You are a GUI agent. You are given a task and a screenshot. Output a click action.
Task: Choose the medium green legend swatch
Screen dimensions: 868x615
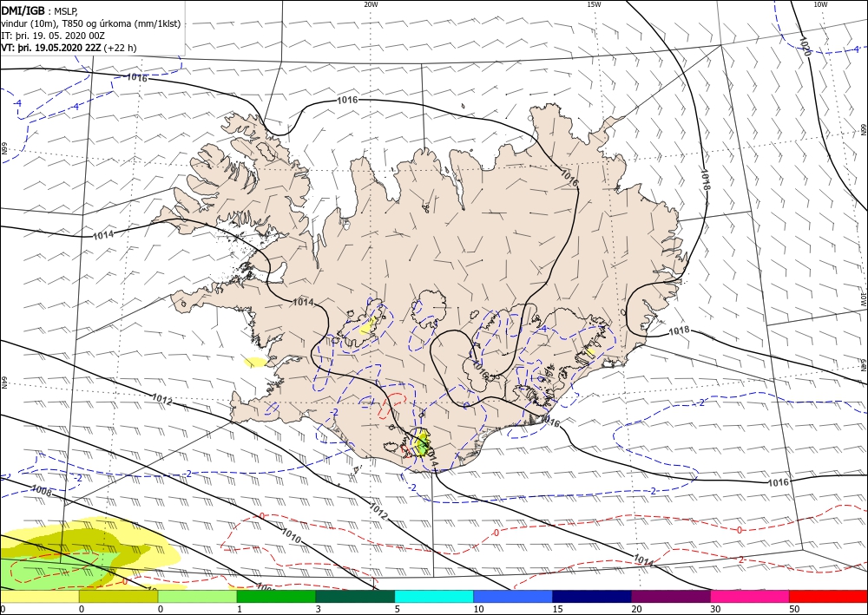[276, 596]
